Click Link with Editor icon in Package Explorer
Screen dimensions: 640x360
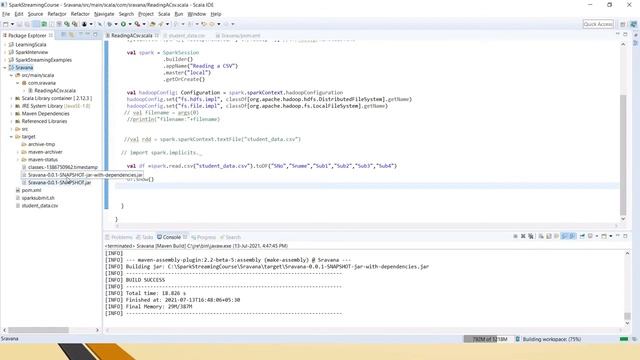click(71, 35)
